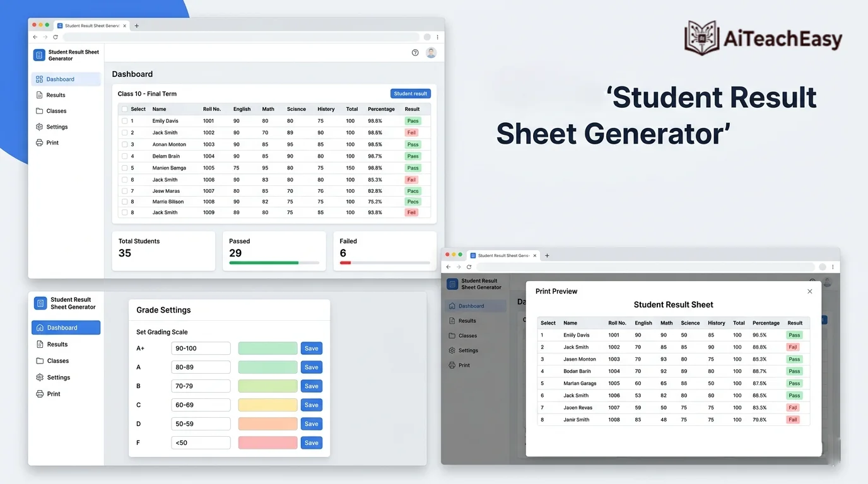This screenshot has width=868, height=484.
Task: Open the browser menu with three vertical dots
Action: 437,37
